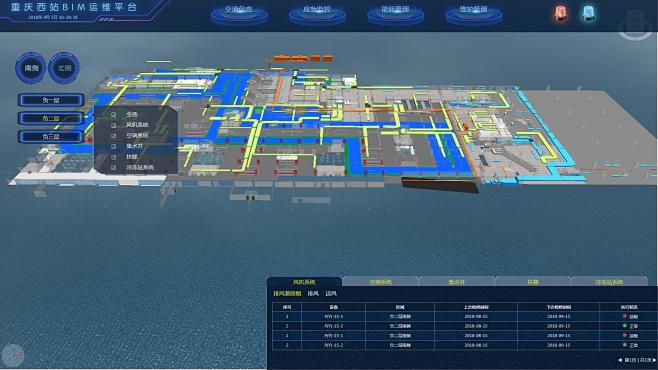658x370 pixels.
Task: Expand the 负二层 floor button
Action: tap(51, 118)
